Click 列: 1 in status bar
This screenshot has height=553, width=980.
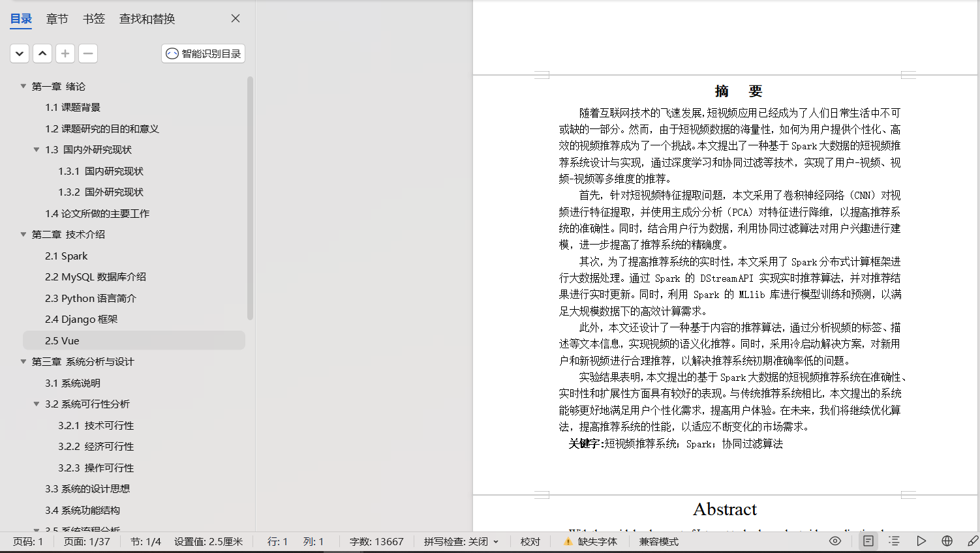(x=313, y=541)
